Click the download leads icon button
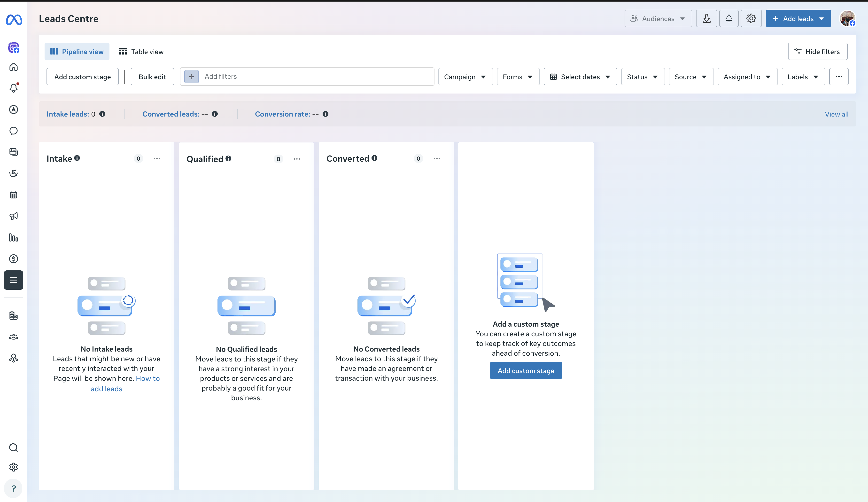Image resolution: width=868 pixels, height=502 pixels. [x=706, y=19]
